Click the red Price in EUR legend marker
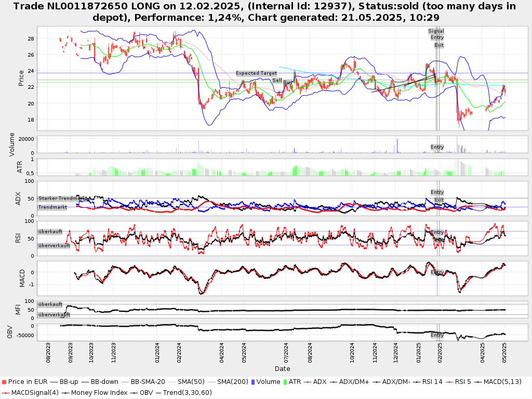 (5, 382)
